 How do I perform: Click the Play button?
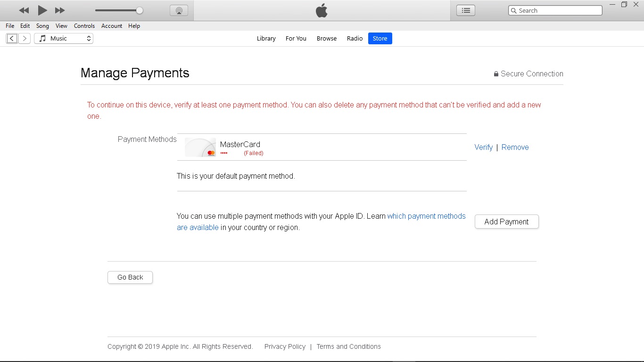[x=42, y=10]
